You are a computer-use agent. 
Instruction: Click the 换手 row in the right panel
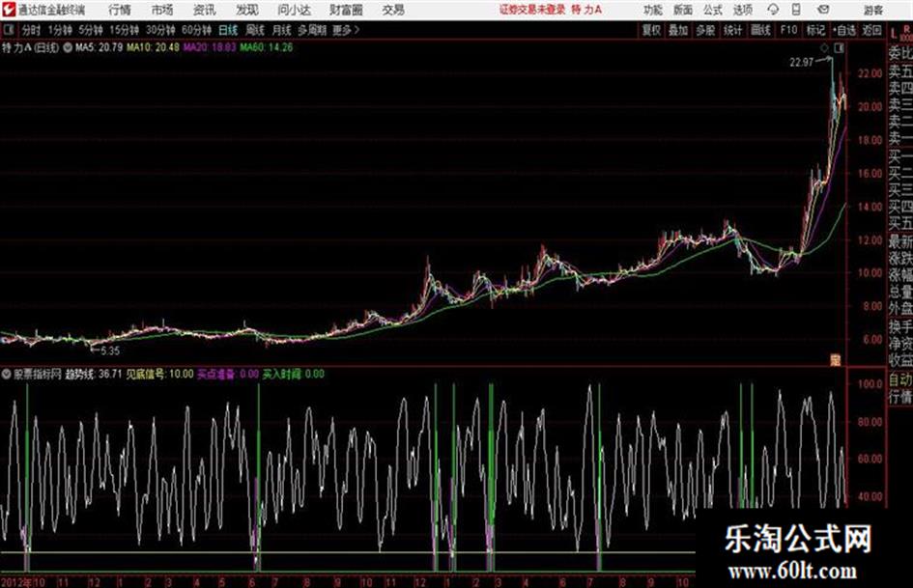[900, 326]
